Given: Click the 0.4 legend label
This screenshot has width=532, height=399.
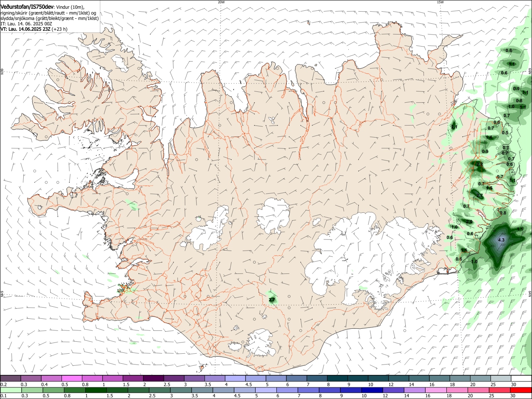Looking at the screenshot, I should coord(44,384).
